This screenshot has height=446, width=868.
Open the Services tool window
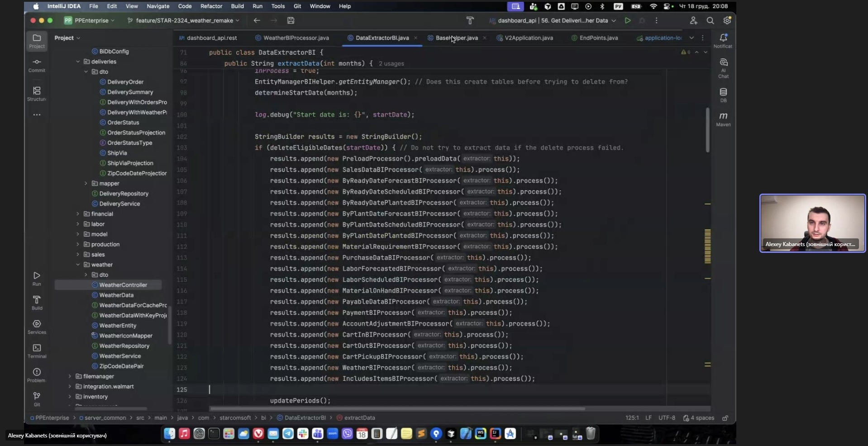pyautogui.click(x=37, y=327)
